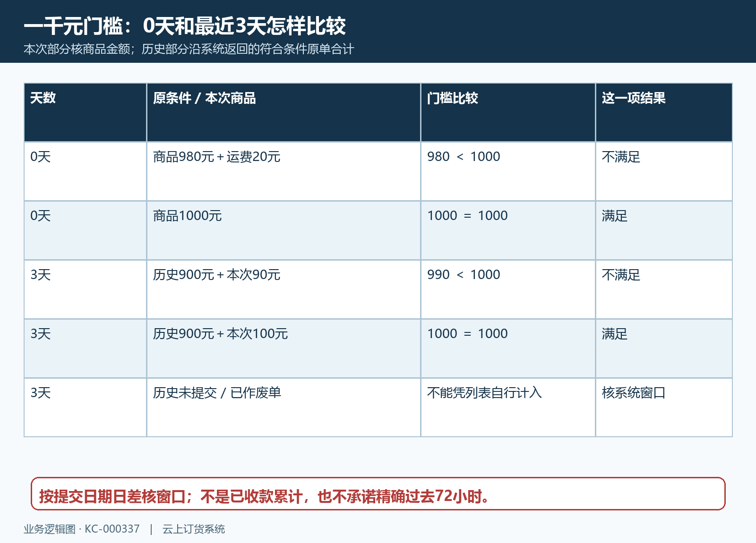Image resolution: width=756 pixels, height=543 pixels.
Task: Click the red note 按提交日期日差核窗口
Action: [x=378, y=494]
